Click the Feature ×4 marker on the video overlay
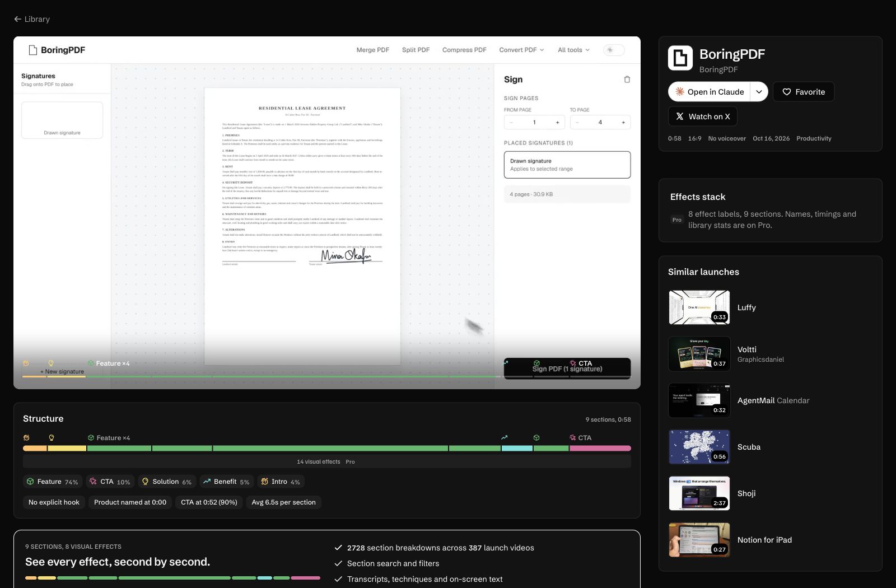Screen dimensions: 896x588 pos(109,363)
